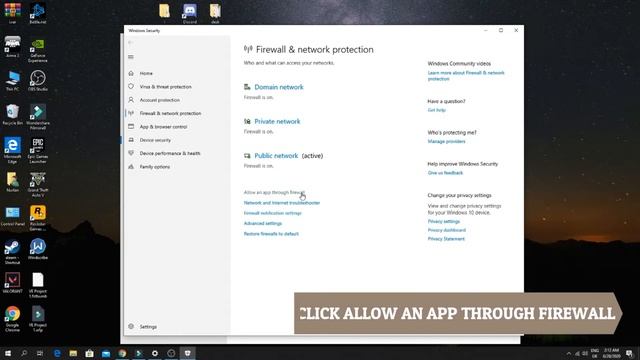Select Discord desktop icon
Screen dimensions: 640x360
190,13
